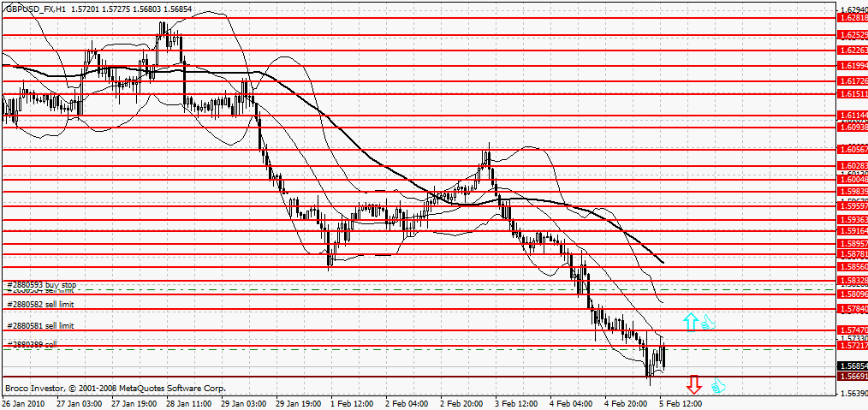
Task: Click the thumbs-up icon beside the cyan up arrow
Action: (x=708, y=323)
